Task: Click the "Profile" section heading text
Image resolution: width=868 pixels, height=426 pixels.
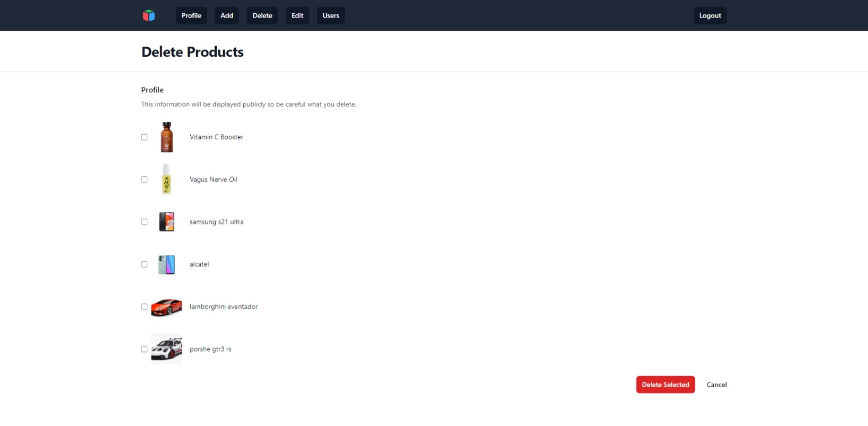Action: click(x=152, y=90)
